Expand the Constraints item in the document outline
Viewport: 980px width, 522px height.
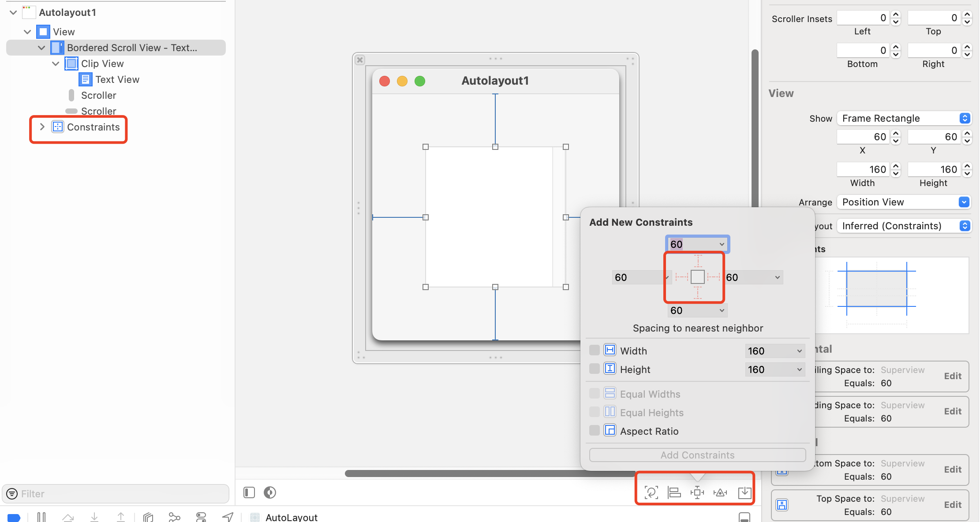point(42,127)
